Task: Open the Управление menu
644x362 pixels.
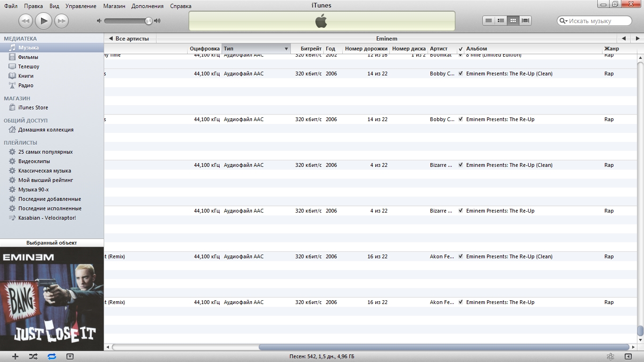Action: click(x=81, y=6)
